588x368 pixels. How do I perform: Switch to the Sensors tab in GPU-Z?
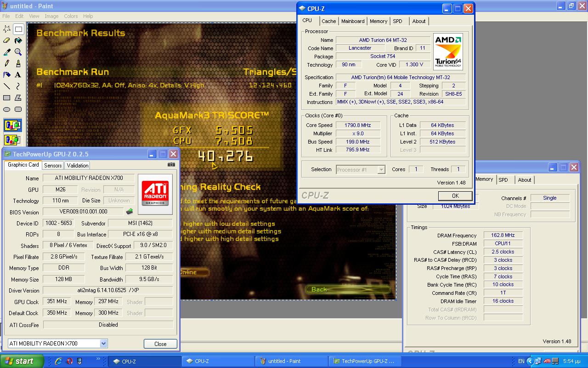pyautogui.click(x=53, y=166)
